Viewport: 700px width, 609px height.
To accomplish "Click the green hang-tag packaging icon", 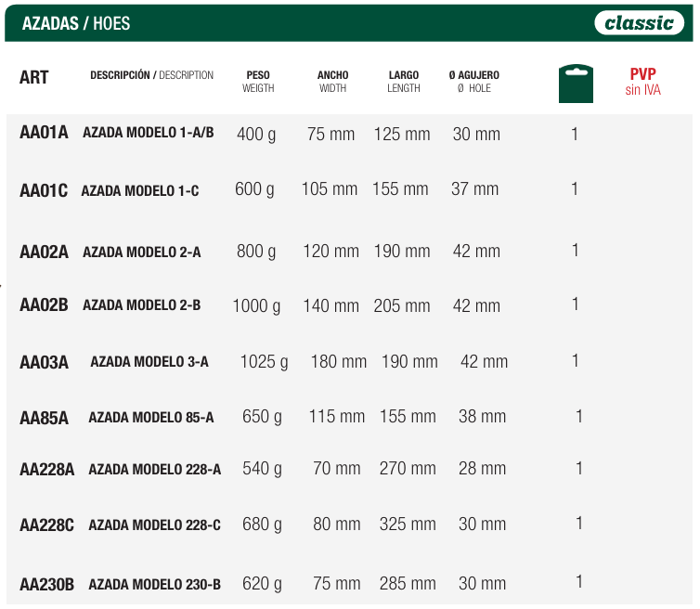I will pyautogui.click(x=575, y=84).
